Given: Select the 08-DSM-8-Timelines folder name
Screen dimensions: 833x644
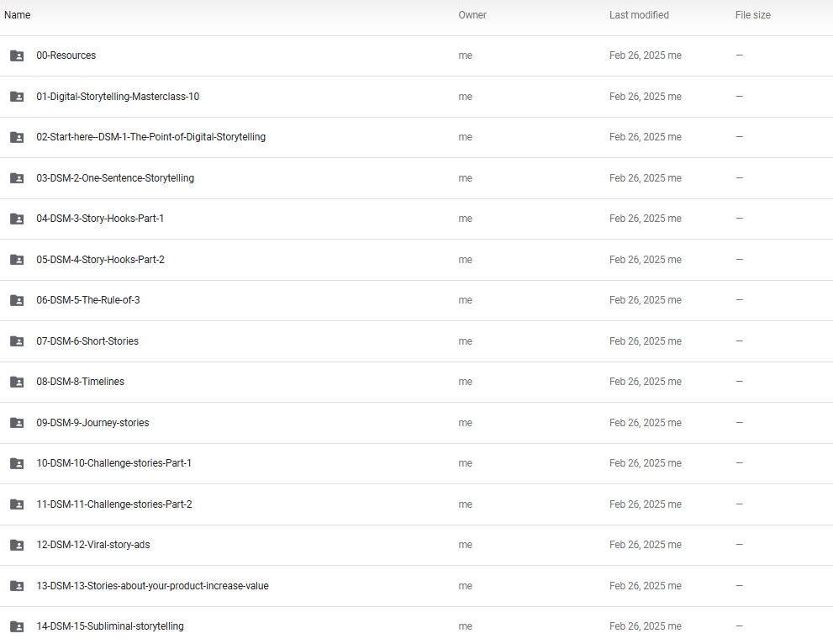Looking at the screenshot, I should (x=80, y=382).
